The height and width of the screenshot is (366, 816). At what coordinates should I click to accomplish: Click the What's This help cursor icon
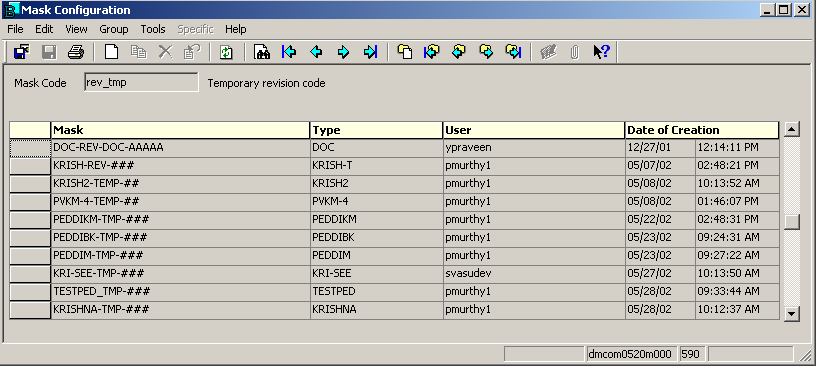(602, 52)
